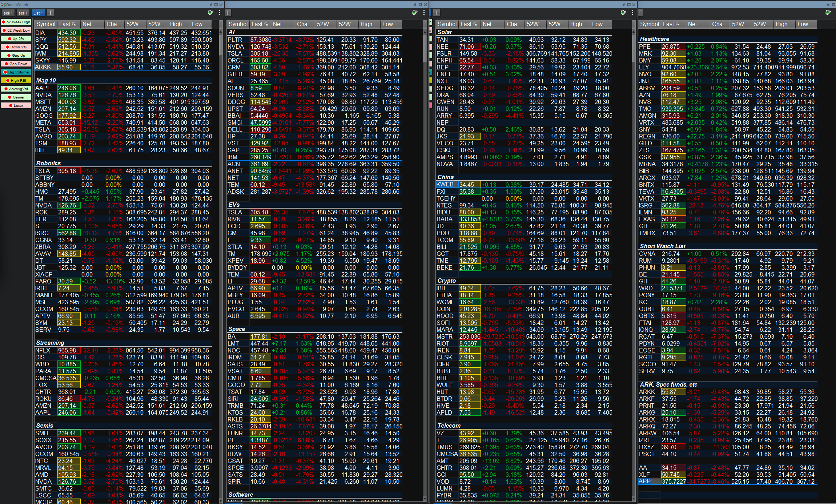The image size is (836, 504).
Task: Click the pin icon of the Solar panel window
Action: coord(623,4)
